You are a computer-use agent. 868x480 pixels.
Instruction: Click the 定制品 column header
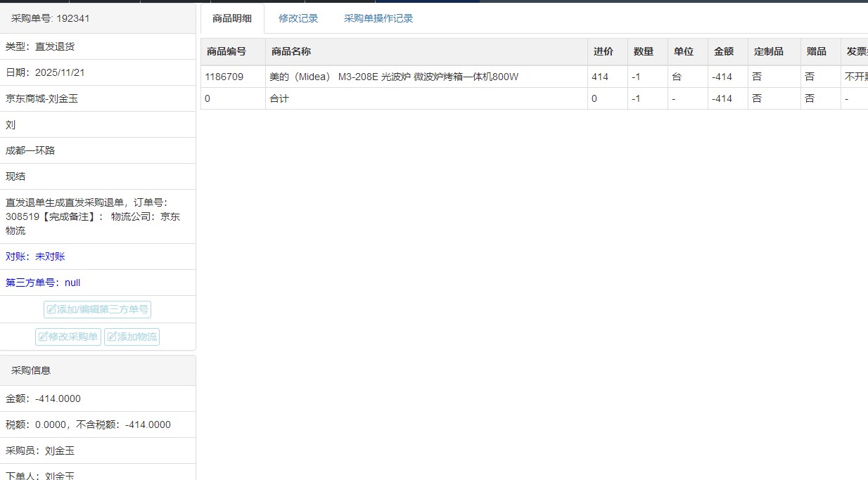pos(769,51)
